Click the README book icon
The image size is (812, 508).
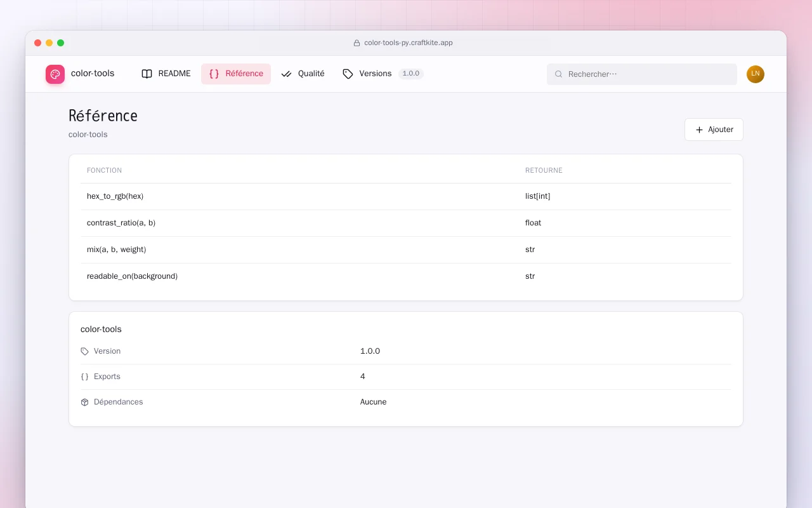(x=147, y=74)
